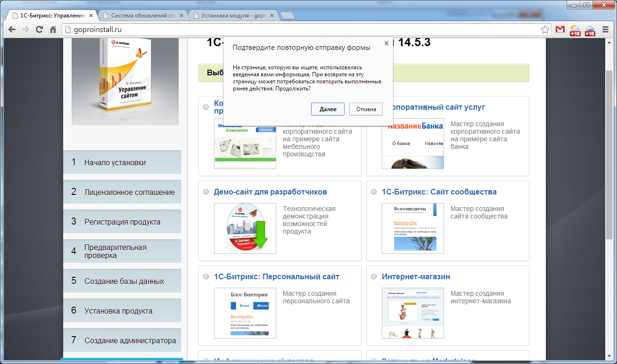The width and height of the screenshot is (617, 364).
Task: Click the developer demo disc thumbnail
Action: (245, 228)
